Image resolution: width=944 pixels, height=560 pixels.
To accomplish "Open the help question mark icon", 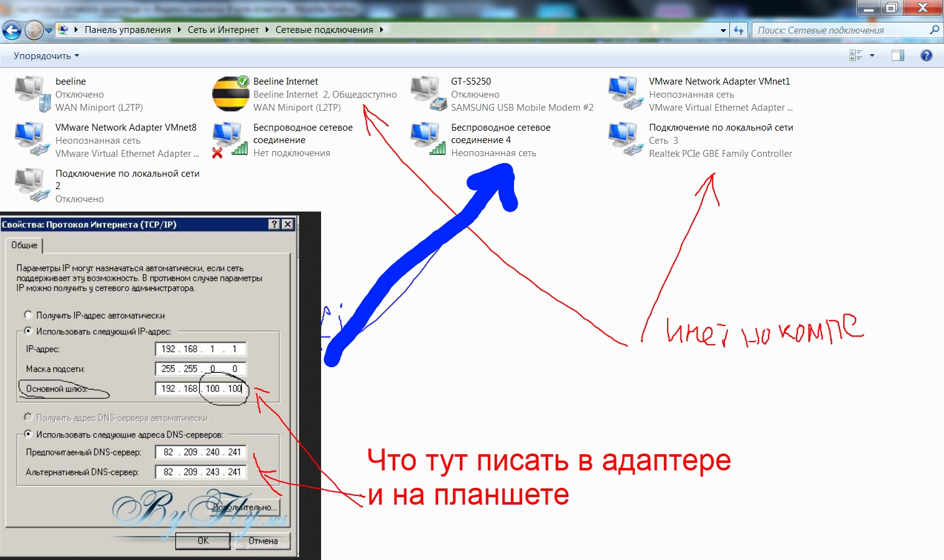I will (x=926, y=55).
